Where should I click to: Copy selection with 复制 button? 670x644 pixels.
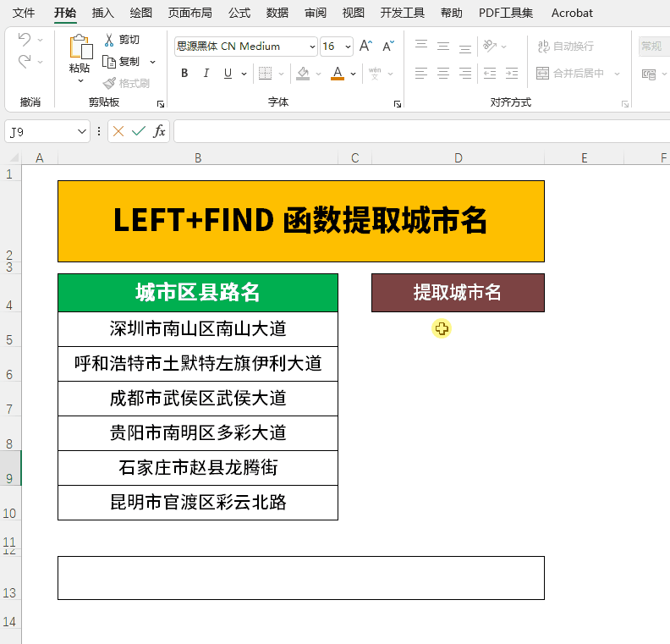tap(121, 62)
